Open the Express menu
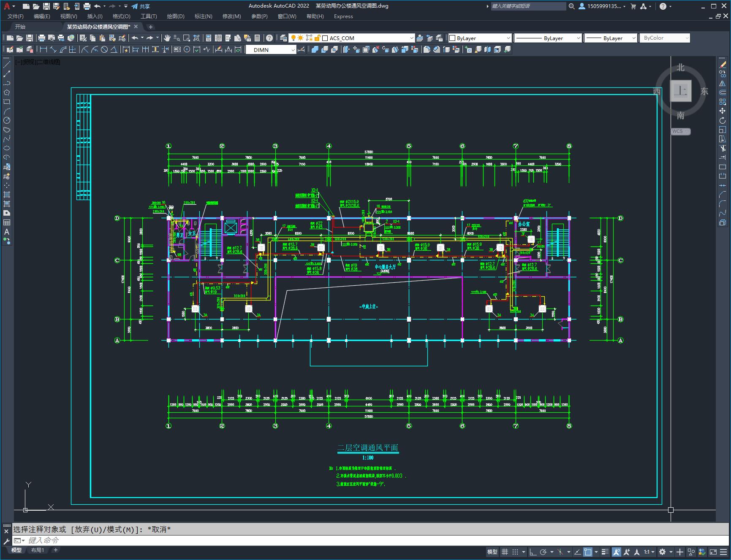731x560 pixels. (343, 16)
